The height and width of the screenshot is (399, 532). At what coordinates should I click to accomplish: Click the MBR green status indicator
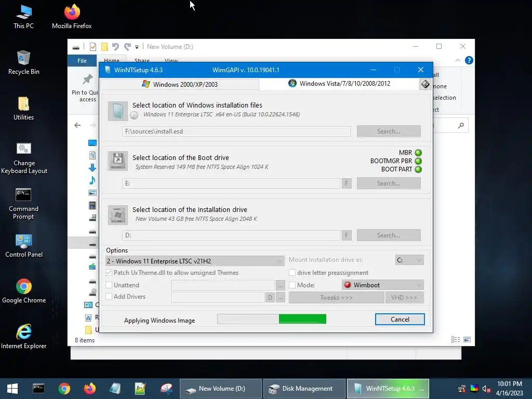click(x=418, y=153)
